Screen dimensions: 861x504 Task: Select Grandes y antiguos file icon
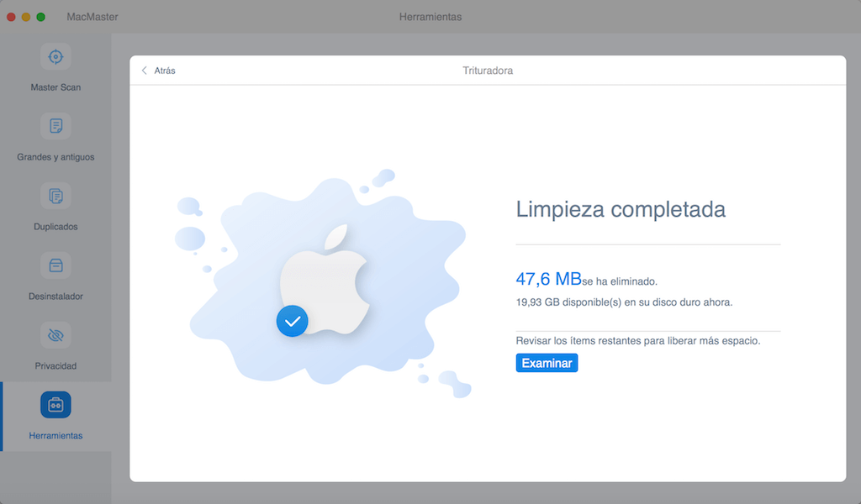click(x=55, y=126)
